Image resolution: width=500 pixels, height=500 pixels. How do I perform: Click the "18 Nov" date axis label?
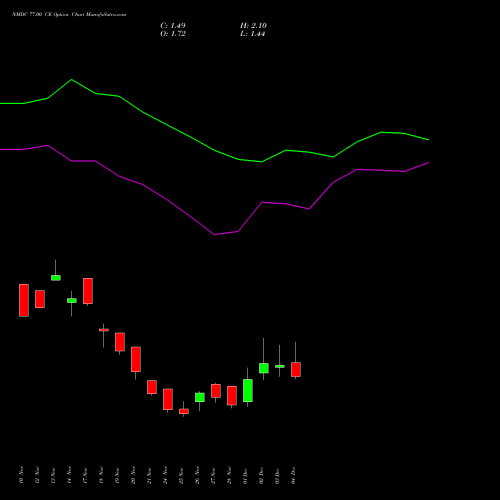point(101,475)
